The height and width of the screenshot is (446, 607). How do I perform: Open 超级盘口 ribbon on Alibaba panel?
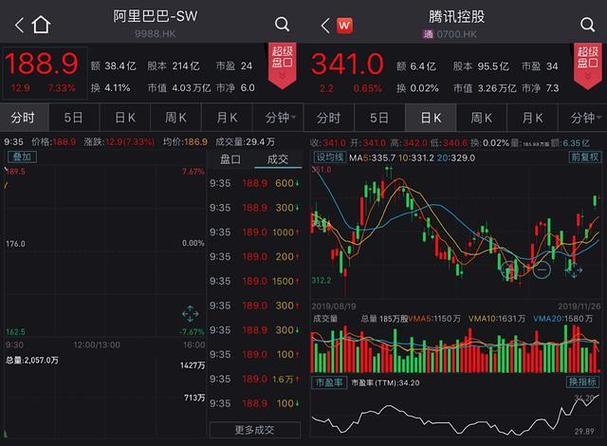(282, 65)
